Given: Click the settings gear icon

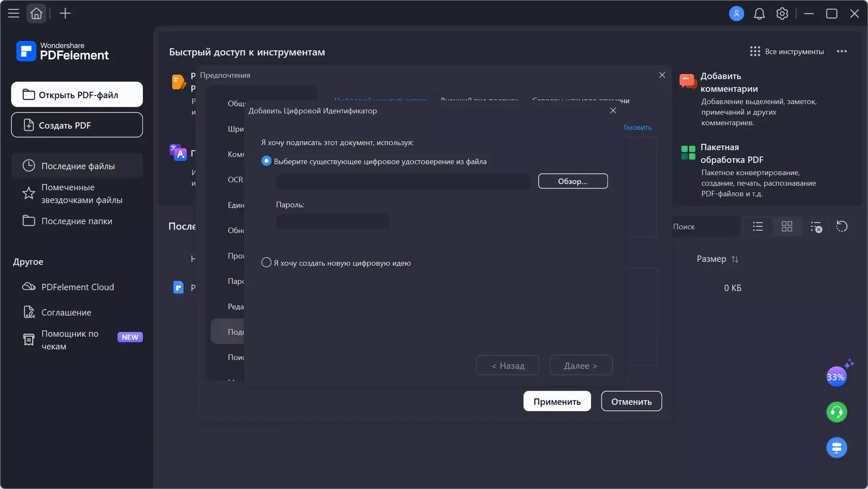Looking at the screenshot, I should click(x=782, y=14).
